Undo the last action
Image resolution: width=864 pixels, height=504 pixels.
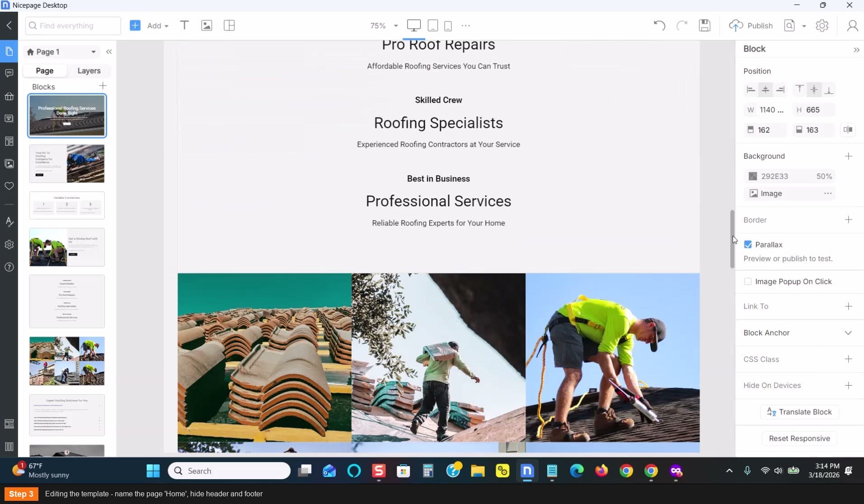pyautogui.click(x=659, y=26)
